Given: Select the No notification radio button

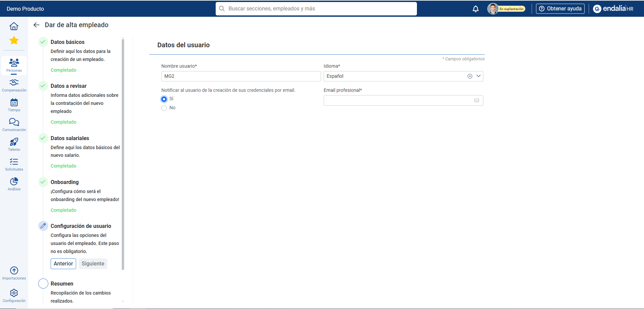Looking at the screenshot, I should click(x=164, y=108).
